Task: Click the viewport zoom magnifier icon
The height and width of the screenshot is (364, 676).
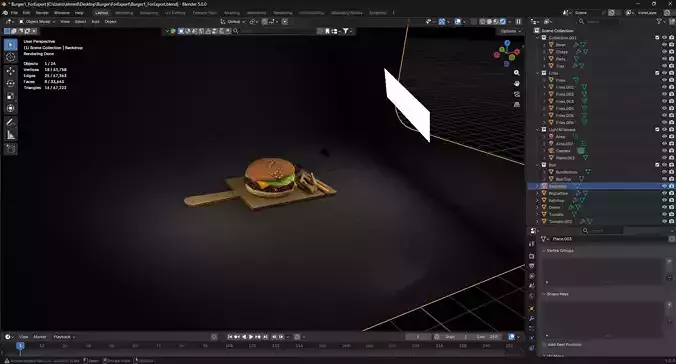Action: click(516, 73)
